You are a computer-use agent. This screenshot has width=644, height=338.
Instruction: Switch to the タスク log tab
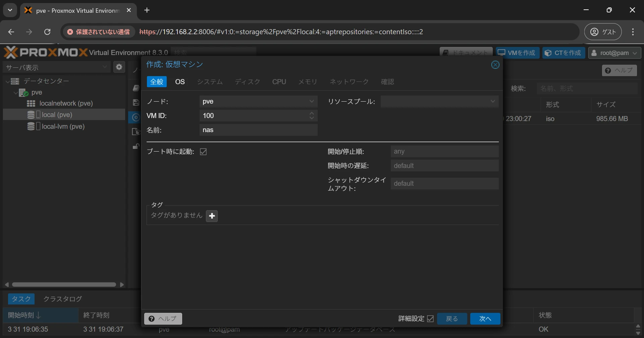pos(21,299)
